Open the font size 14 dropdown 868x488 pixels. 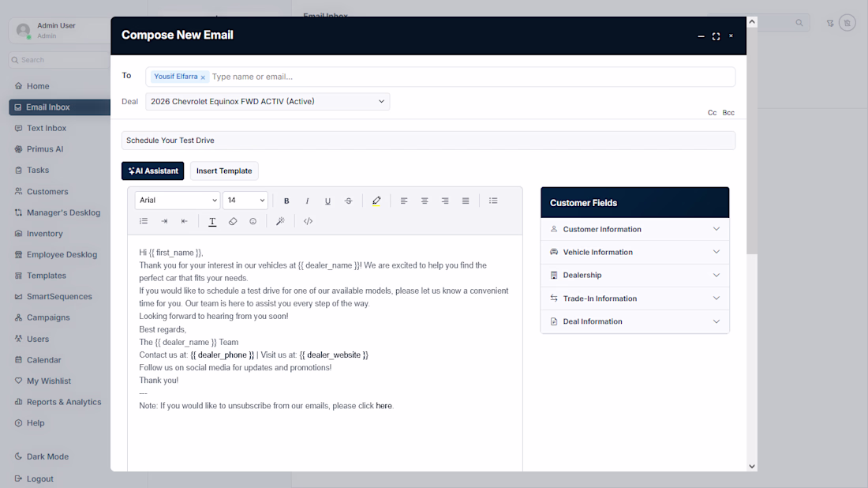[245, 201]
